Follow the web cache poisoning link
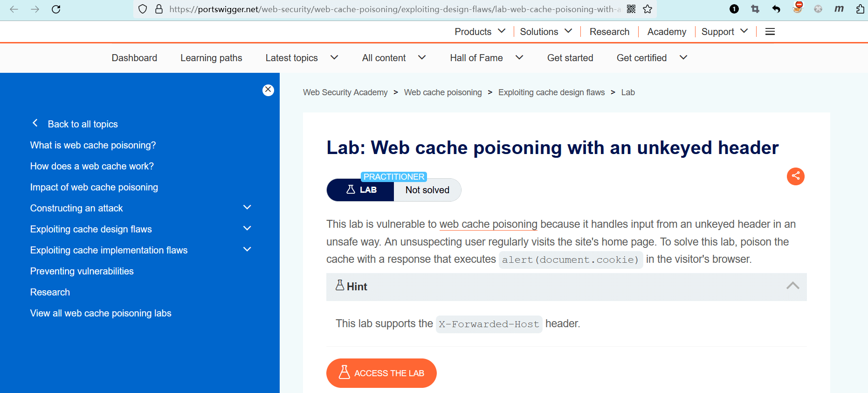 coord(488,225)
